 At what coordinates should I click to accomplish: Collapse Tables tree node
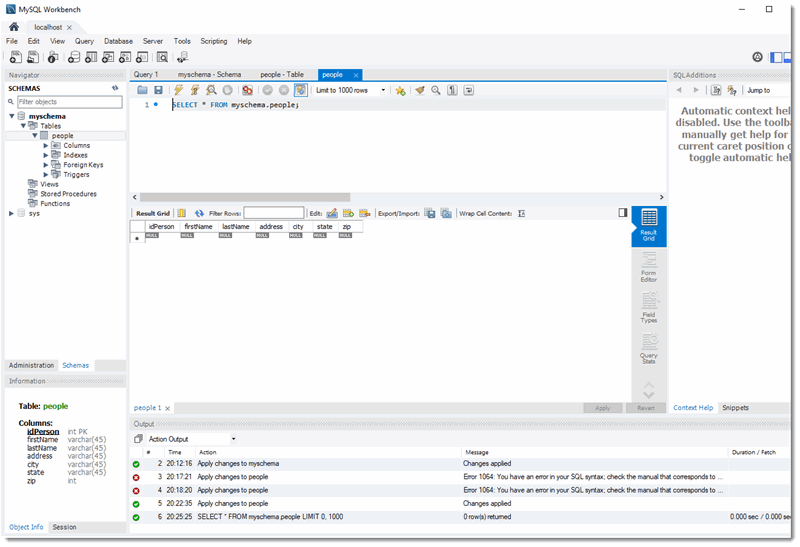23,126
